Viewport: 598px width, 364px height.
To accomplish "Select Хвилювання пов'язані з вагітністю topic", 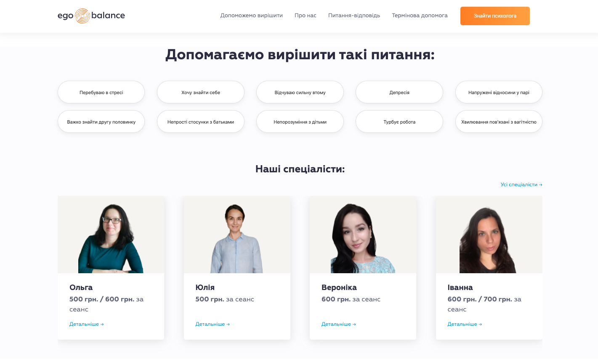I will (x=499, y=121).
